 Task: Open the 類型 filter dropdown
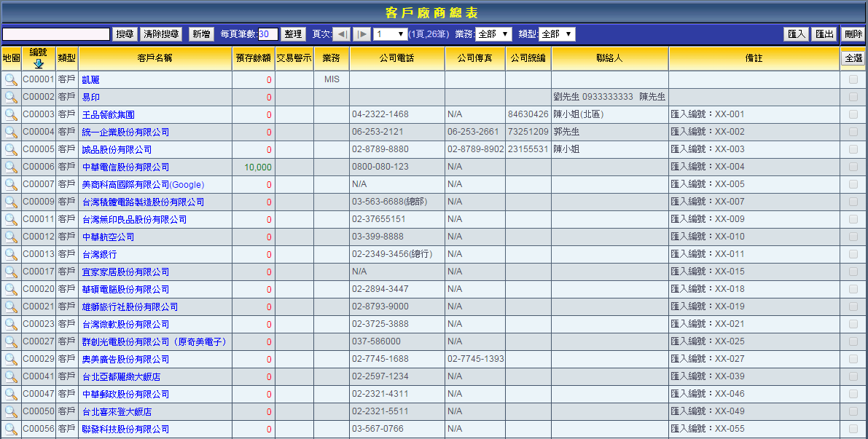coord(557,34)
